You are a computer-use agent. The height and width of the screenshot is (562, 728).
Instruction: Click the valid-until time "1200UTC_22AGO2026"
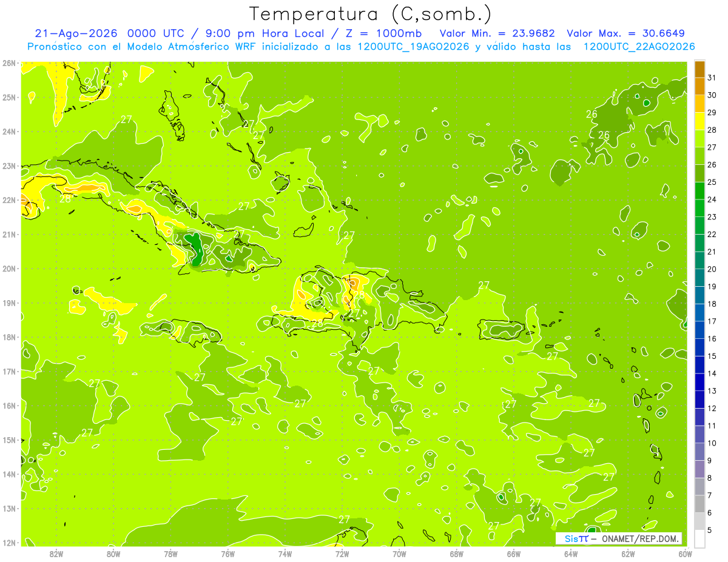(639, 47)
